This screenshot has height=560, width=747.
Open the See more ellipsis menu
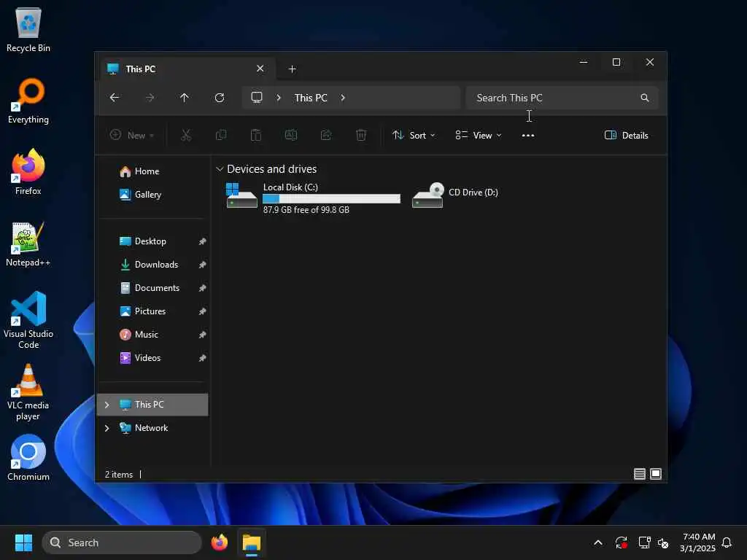(528, 135)
